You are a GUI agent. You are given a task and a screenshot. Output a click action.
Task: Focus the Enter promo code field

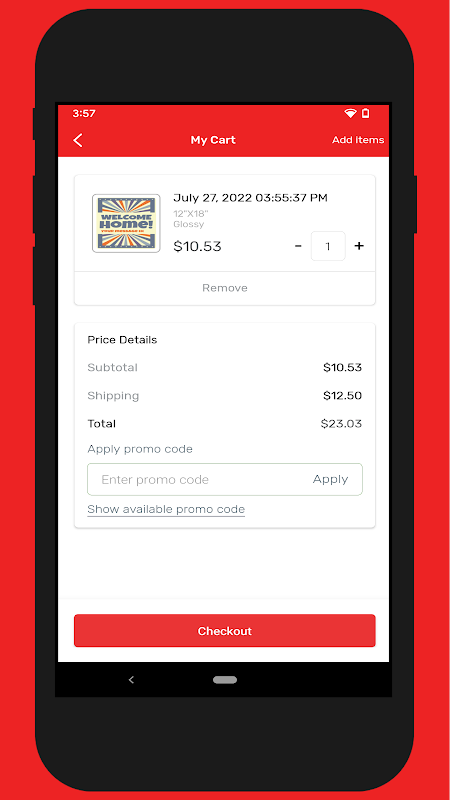[x=196, y=480]
